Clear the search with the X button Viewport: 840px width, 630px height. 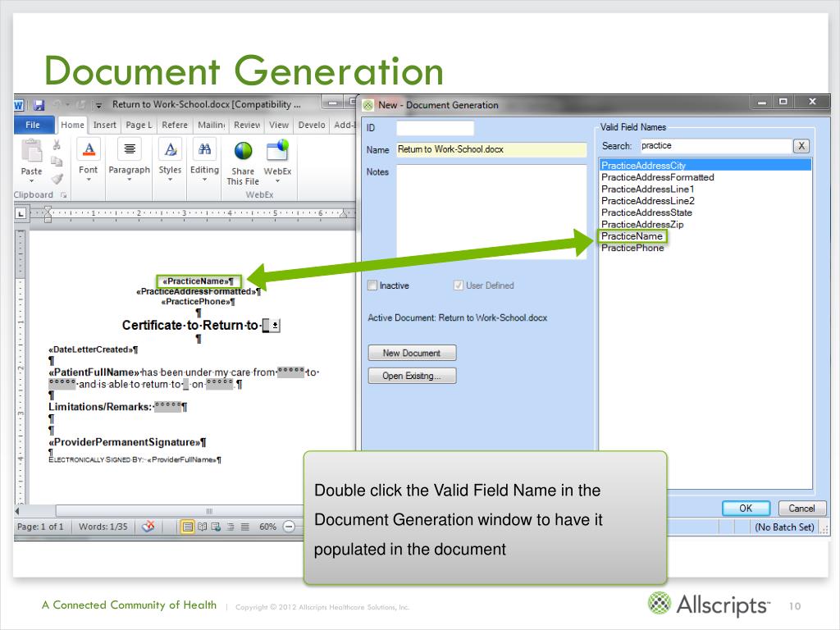tap(801, 146)
